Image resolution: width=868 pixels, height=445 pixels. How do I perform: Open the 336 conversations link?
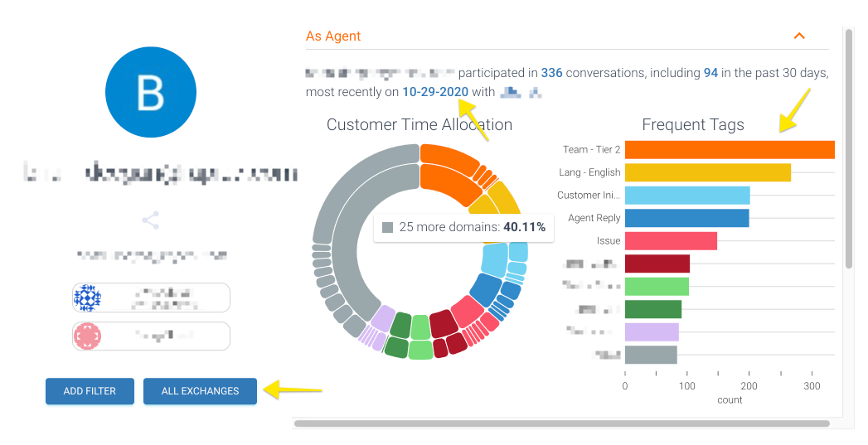point(551,73)
